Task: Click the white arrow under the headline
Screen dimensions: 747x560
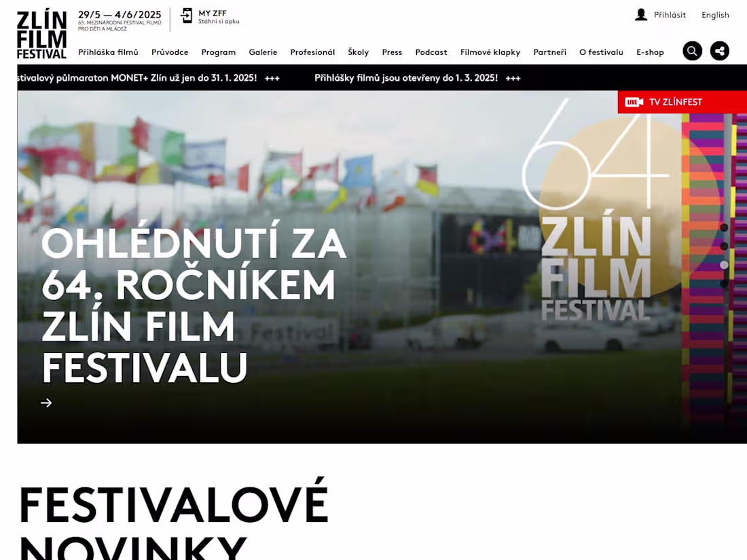Action: [x=46, y=403]
